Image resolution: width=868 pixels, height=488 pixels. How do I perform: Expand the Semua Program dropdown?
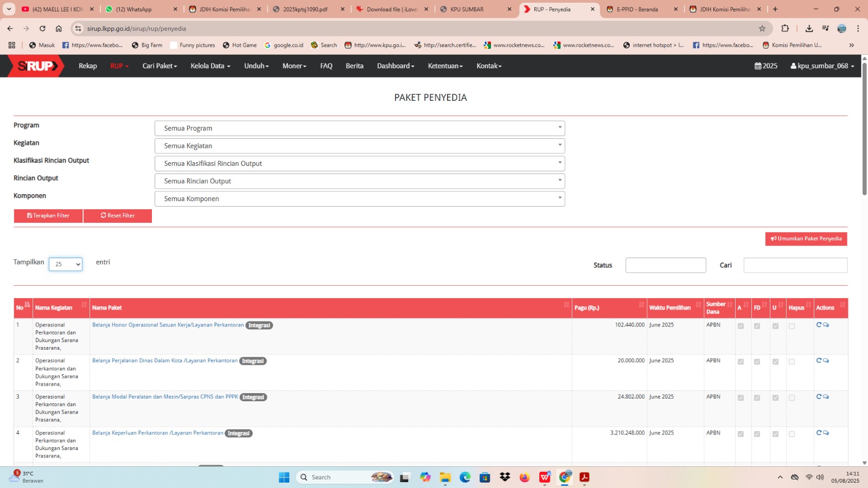tap(359, 129)
